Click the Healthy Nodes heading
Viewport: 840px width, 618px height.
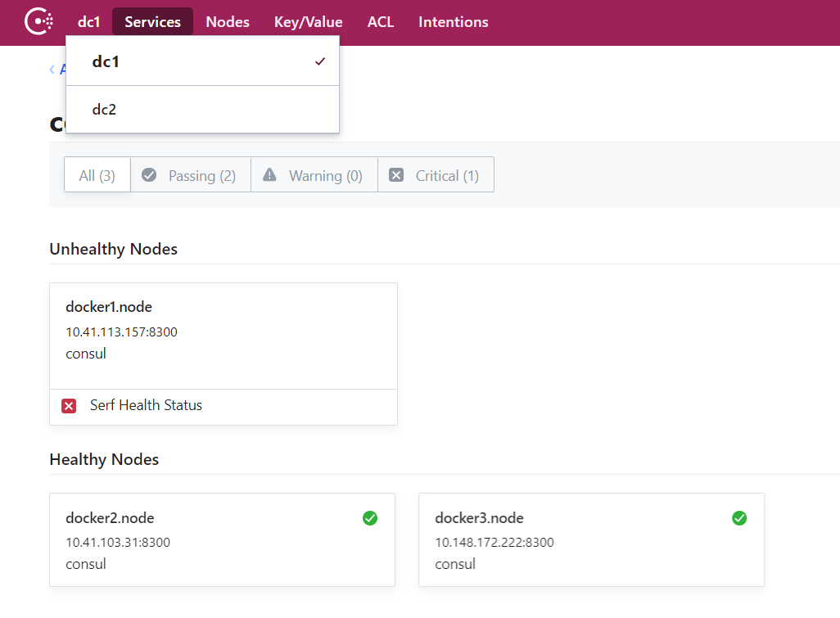(104, 459)
